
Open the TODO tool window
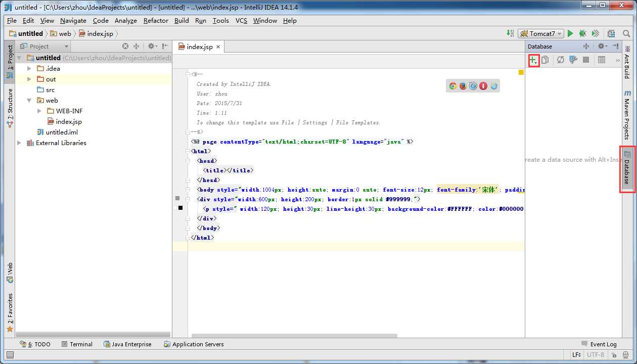(35, 344)
